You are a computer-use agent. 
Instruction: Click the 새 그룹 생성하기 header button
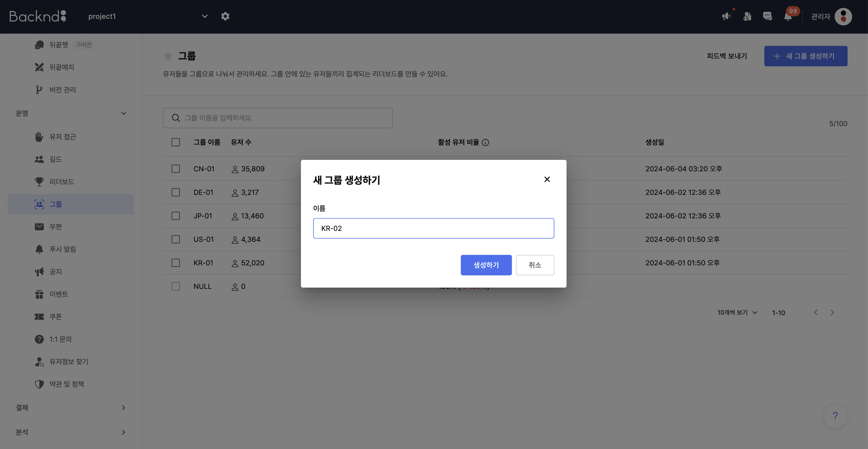pyautogui.click(x=805, y=56)
